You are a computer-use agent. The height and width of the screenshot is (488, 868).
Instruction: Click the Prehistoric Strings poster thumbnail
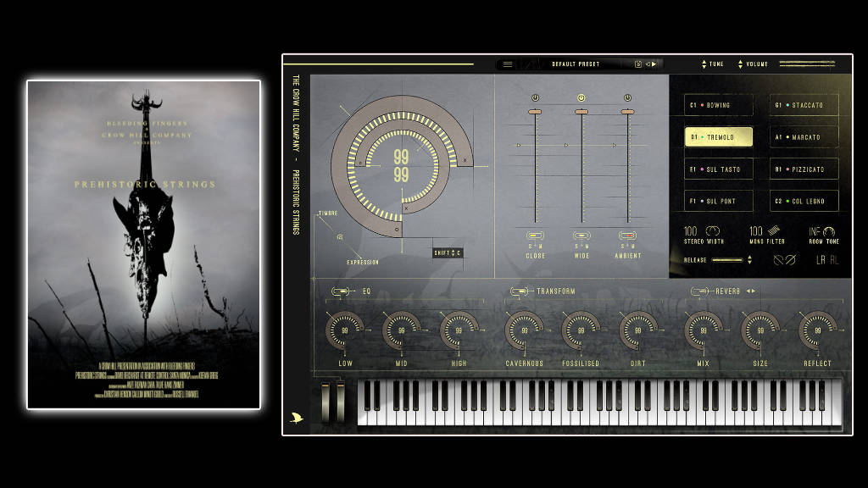tap(143, 245)
